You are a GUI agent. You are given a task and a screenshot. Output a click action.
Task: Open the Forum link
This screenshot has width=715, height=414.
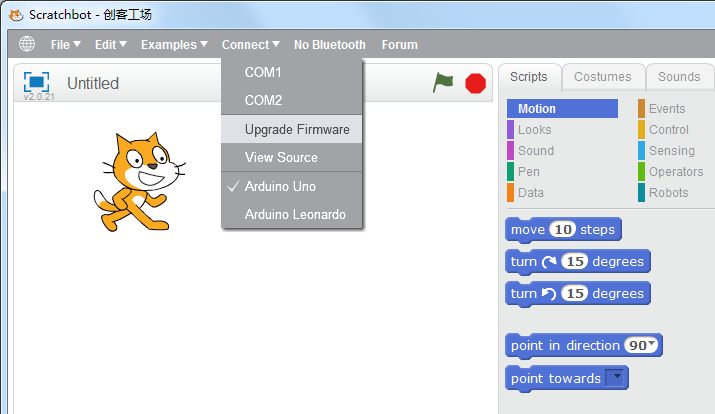click(x=399, y=45)
